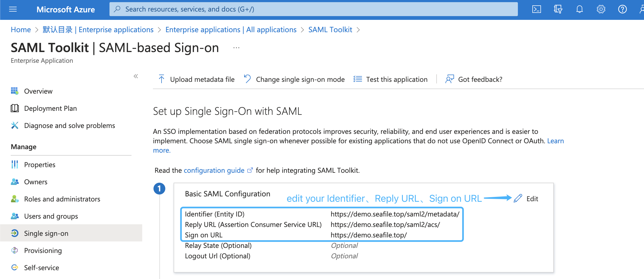Open the portal hamburger menu
The width and height of the screenshot is (644, 279).
click(x=13, y=9)
